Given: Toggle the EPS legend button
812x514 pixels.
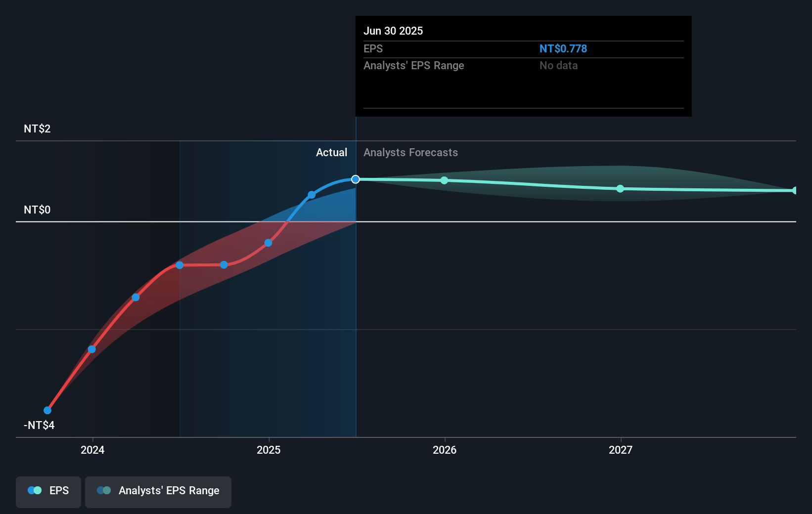Looking at the screenshot, I should (x=48, y=492).
